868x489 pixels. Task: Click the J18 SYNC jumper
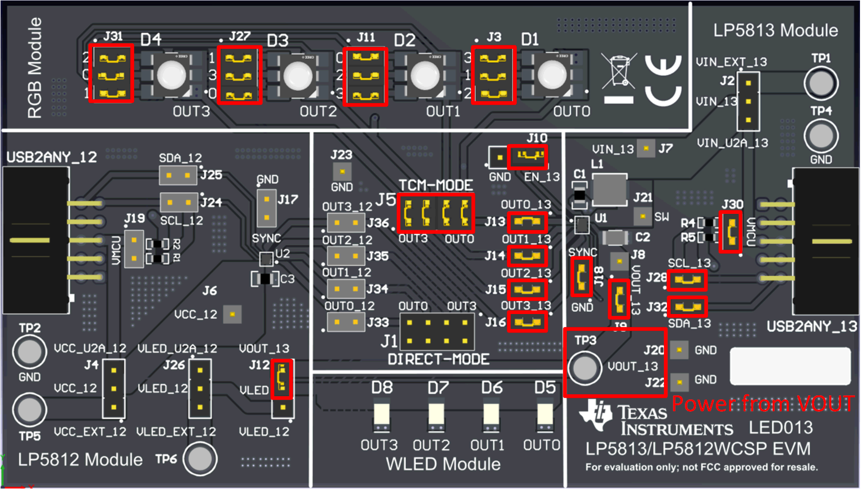coord(582,277)
